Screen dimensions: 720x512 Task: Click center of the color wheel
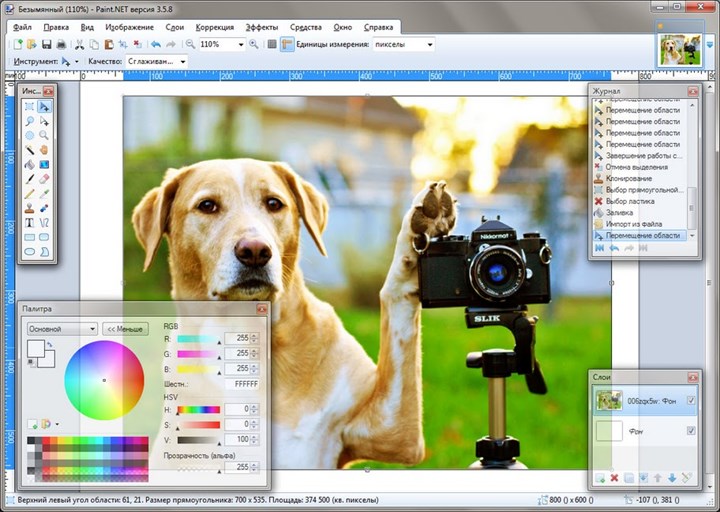tap(104, 380)
